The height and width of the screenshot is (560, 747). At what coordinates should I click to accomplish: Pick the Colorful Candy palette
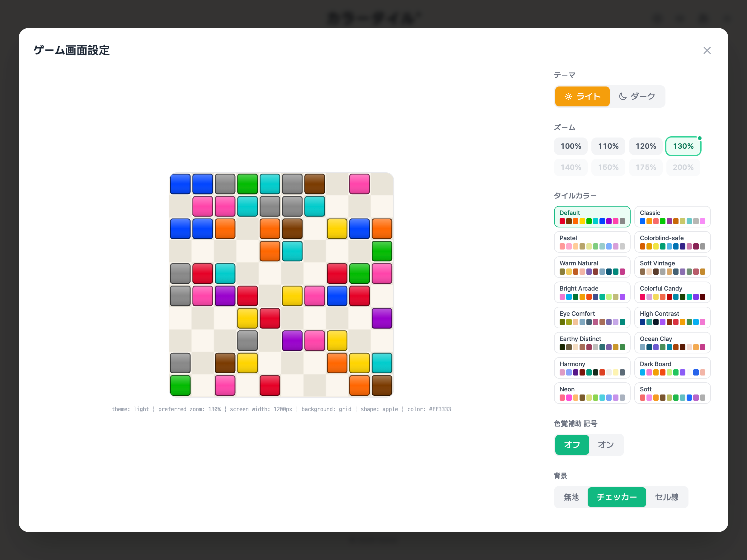pos(672,292)
